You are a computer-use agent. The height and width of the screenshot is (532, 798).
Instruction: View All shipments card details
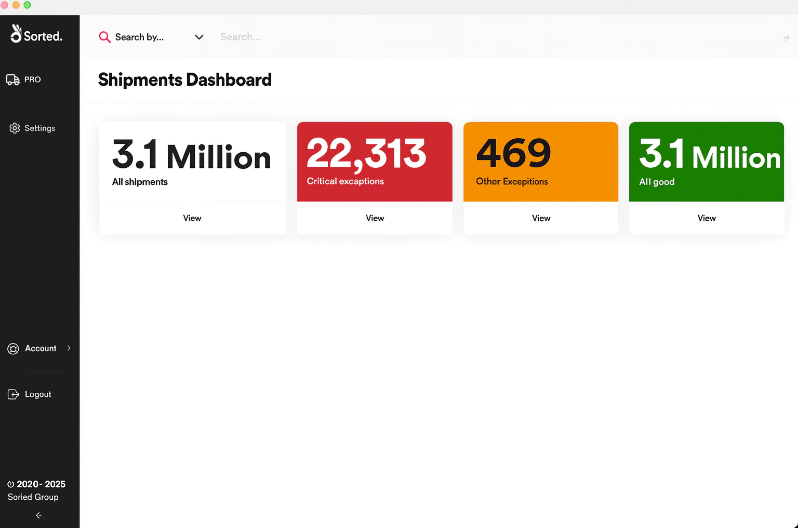[192, 218]
